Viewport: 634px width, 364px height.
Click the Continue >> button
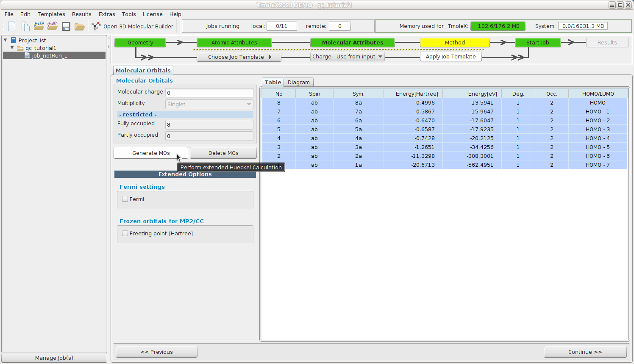(x=585, y=352)
